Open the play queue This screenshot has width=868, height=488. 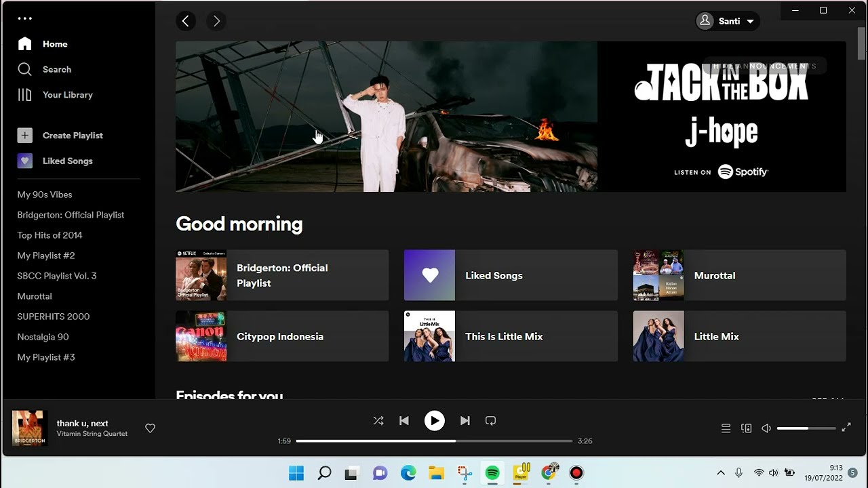726,428
